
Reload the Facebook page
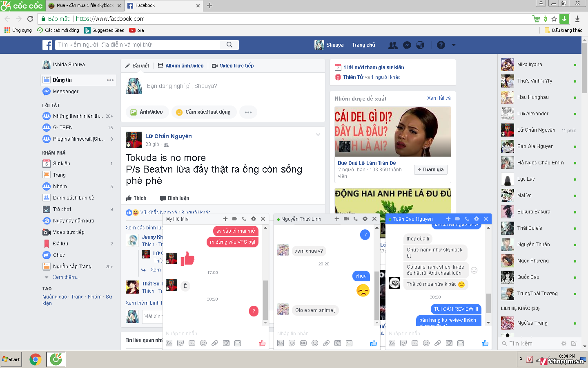coord(30,19)
